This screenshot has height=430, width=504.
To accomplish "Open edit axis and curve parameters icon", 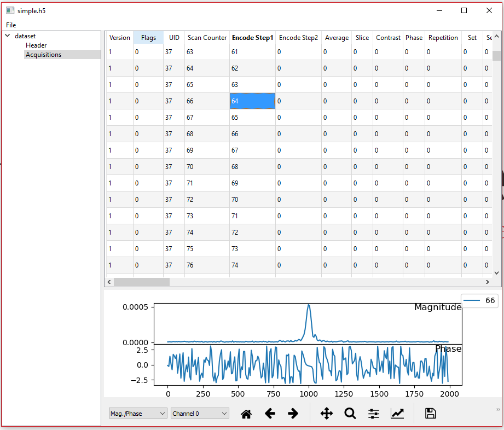I will click(397, 414).
